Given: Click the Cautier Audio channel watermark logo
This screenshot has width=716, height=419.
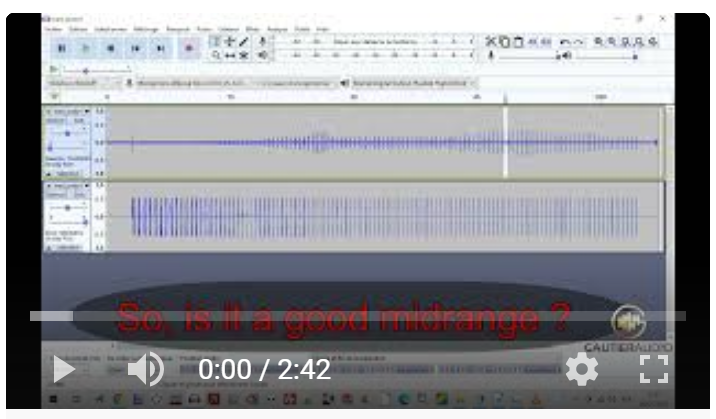Looking at the screenshot, I should (x=628, y=323).
